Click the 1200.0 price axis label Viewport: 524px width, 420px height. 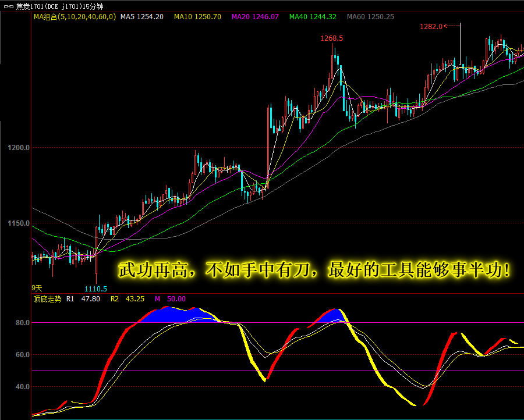coord(19,148)
